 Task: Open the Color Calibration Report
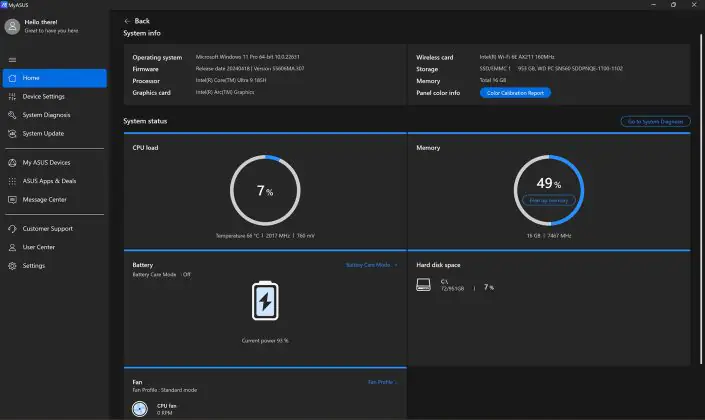515,93
